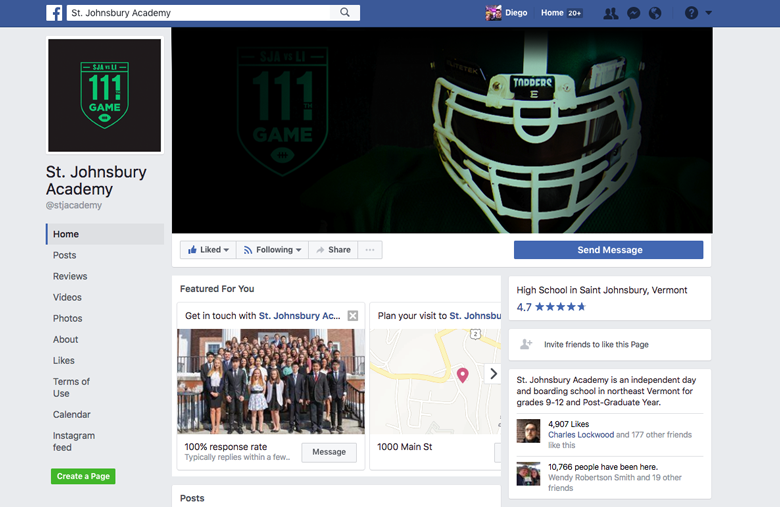780x507 pixels.
Task: Open the map in Plan your visit
Action: (x=435, y=381)
